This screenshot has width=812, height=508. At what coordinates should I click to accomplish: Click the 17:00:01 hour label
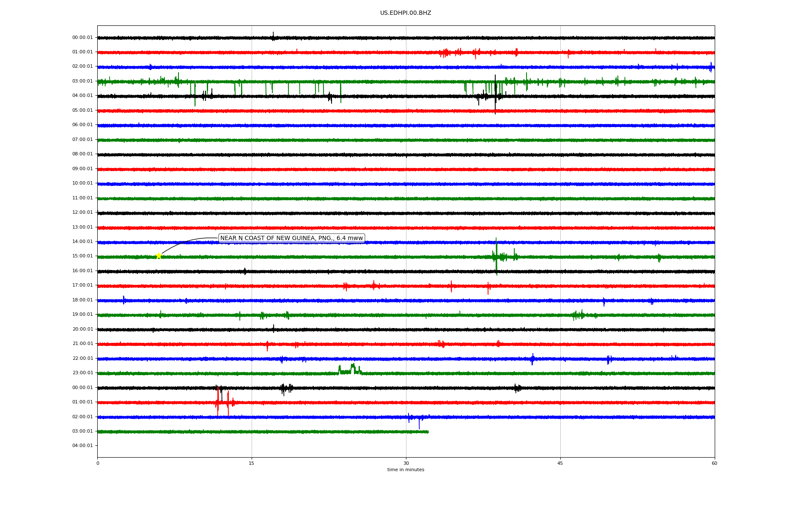[x=82, y=285]
